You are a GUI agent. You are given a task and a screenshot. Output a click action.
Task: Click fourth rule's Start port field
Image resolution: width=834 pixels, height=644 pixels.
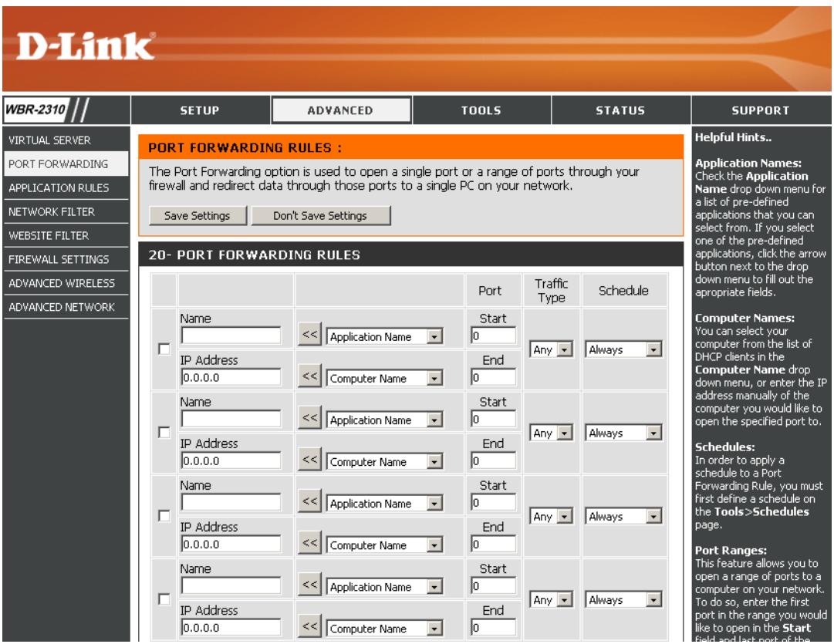coord(493,586)
